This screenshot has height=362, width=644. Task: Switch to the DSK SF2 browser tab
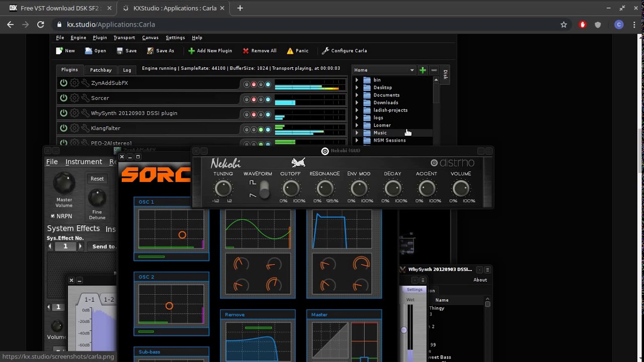(61, 8)
